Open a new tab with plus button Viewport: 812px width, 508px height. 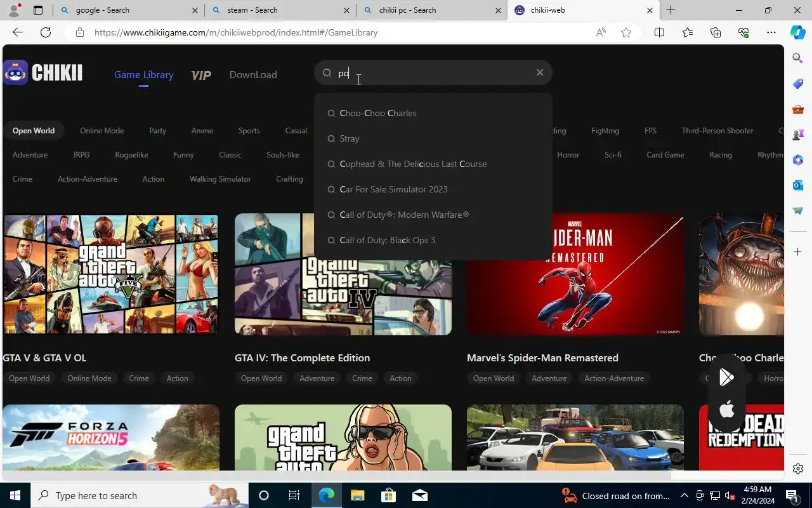point(671,10)
